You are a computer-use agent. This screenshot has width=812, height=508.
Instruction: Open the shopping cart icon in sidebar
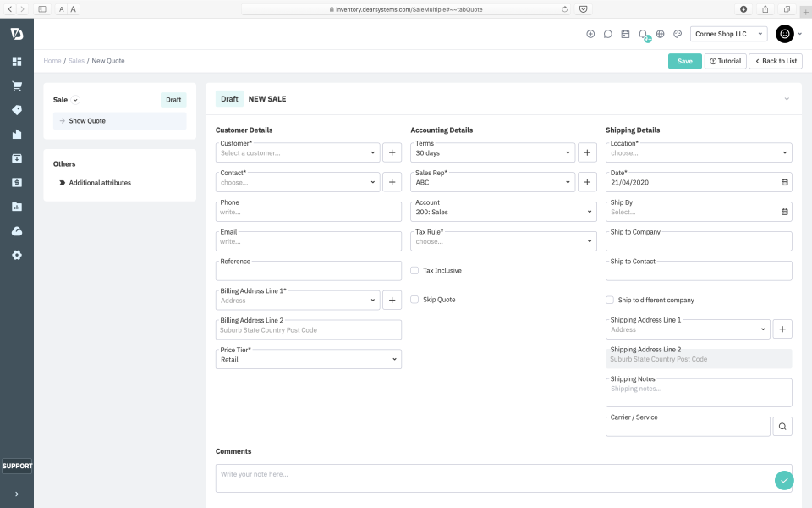(x=17, y=86)
